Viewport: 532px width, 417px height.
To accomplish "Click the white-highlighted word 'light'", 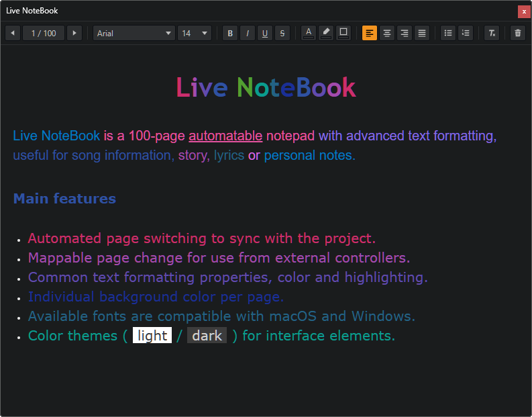I will pos(152,336).
